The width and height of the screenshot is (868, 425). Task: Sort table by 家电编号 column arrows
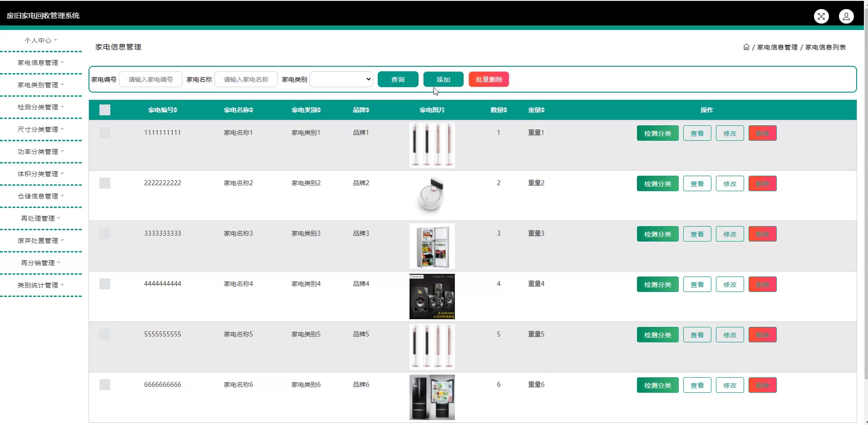pyautogui.click(x=176, y=110)
